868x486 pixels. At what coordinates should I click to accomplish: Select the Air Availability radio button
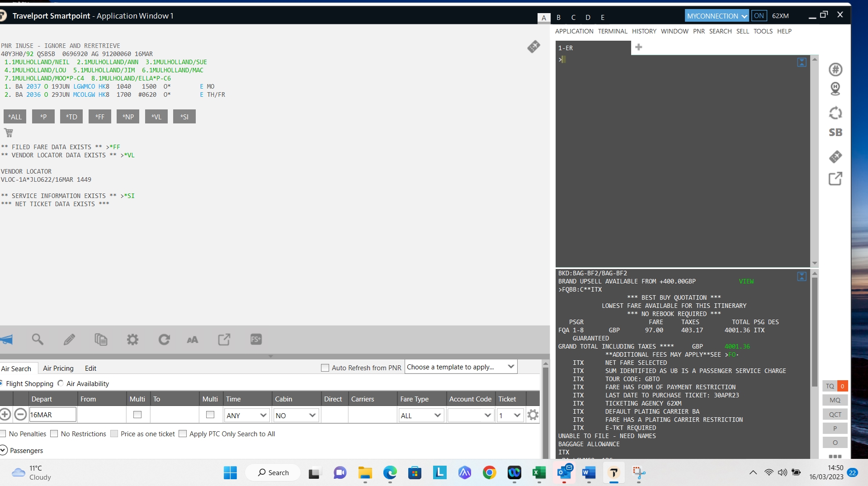click(61, 383)
